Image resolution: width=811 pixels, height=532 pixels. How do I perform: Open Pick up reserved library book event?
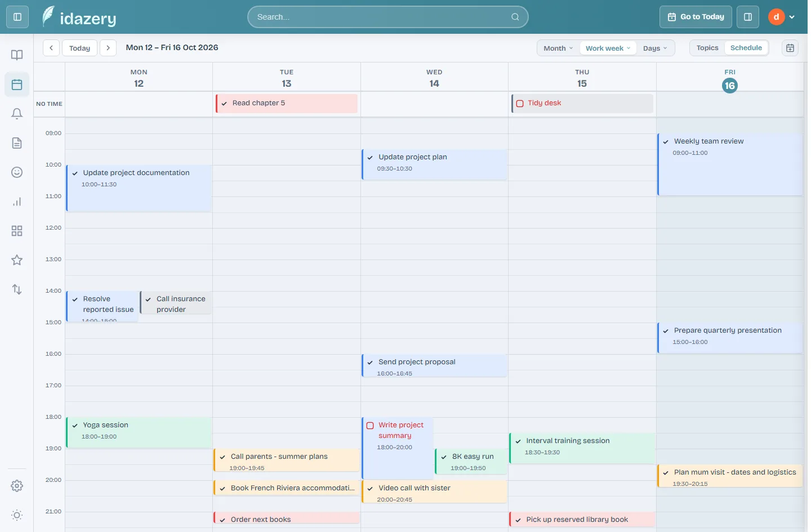point(582,519)
